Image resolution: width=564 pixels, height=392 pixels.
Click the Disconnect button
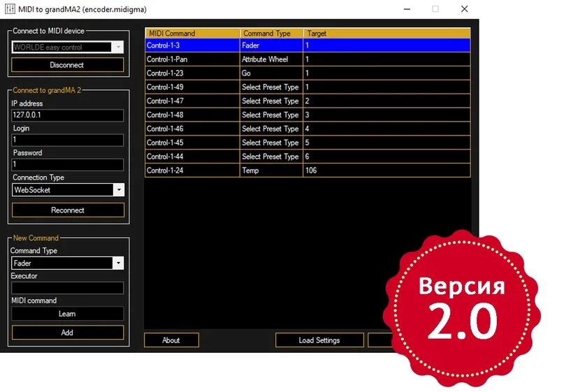point(67,65)
